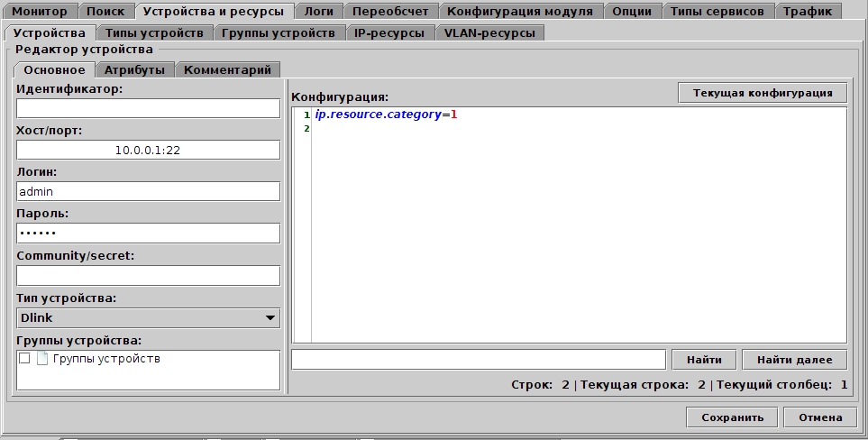Cancel editing with the Отмена button
This screenshot has width=868, height=440.
819,417
